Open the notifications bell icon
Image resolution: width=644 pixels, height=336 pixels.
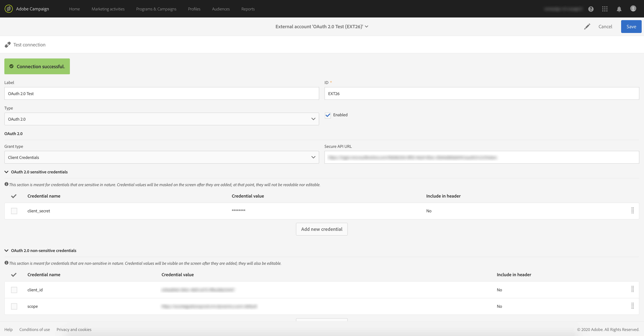point(619,9)
